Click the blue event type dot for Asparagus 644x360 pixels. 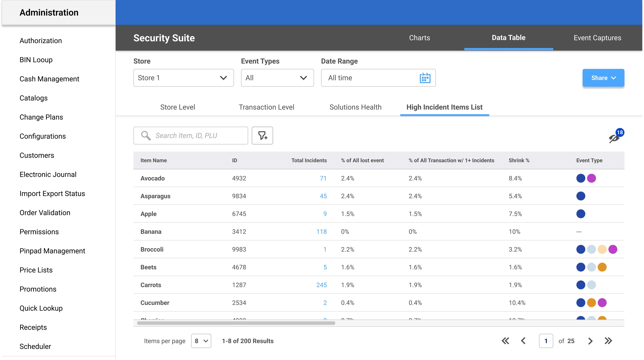coord(581,196)
